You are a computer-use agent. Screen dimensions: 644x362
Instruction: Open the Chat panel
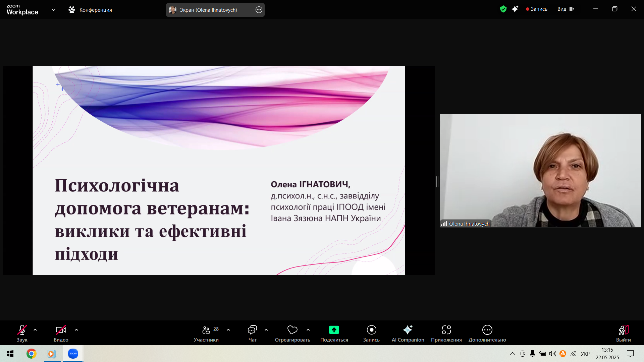click(x=252, y=330)
